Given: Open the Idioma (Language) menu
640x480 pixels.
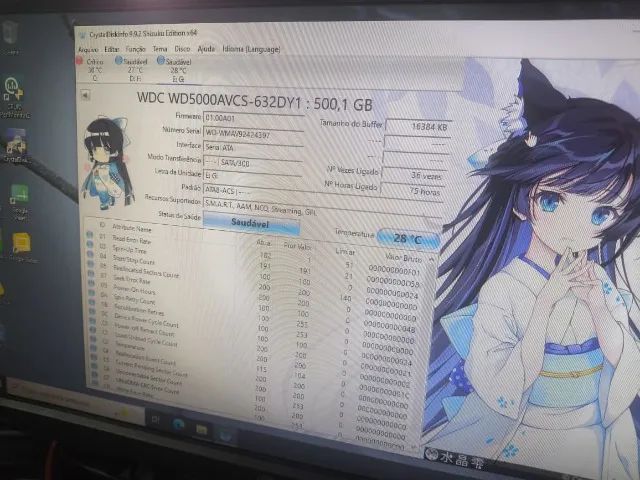Looking at the screenshot, I should [x=251, y=49].
